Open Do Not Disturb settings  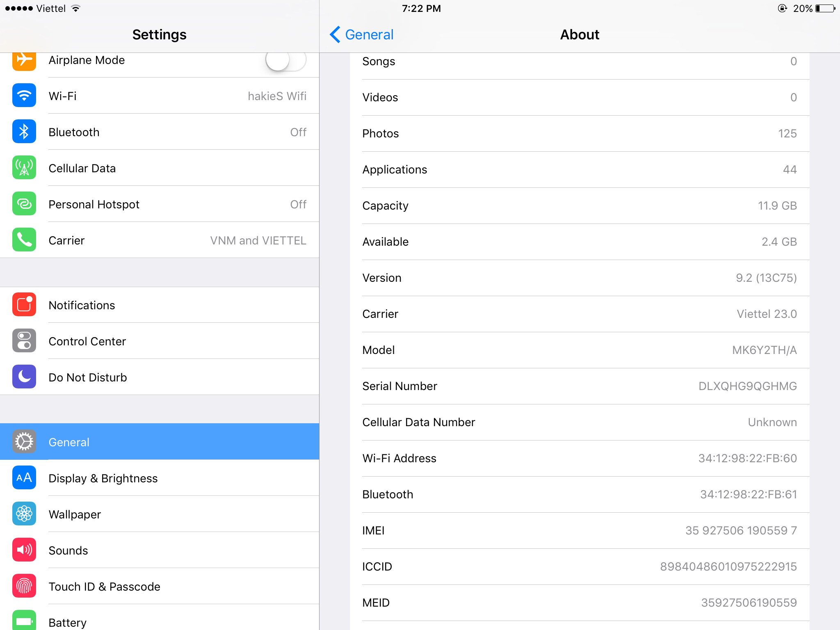[160, 377]
